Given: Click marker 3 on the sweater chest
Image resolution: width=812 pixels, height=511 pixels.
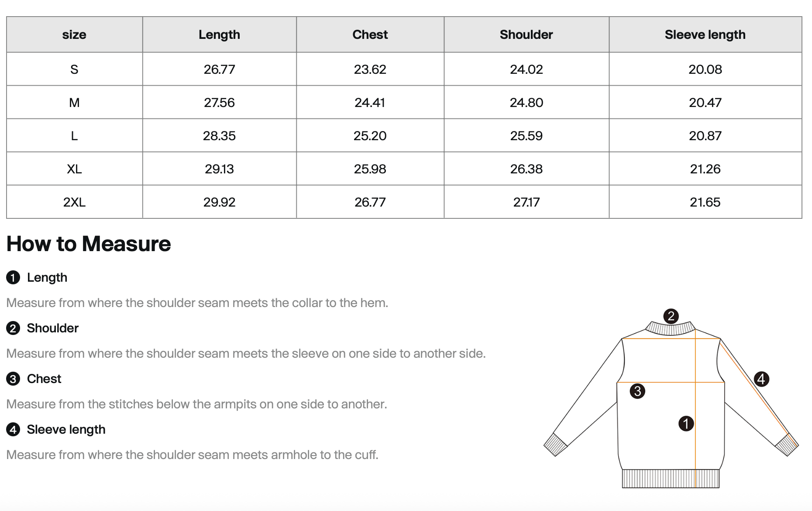Looking at the screenshot, I should (x=637, y=391).
